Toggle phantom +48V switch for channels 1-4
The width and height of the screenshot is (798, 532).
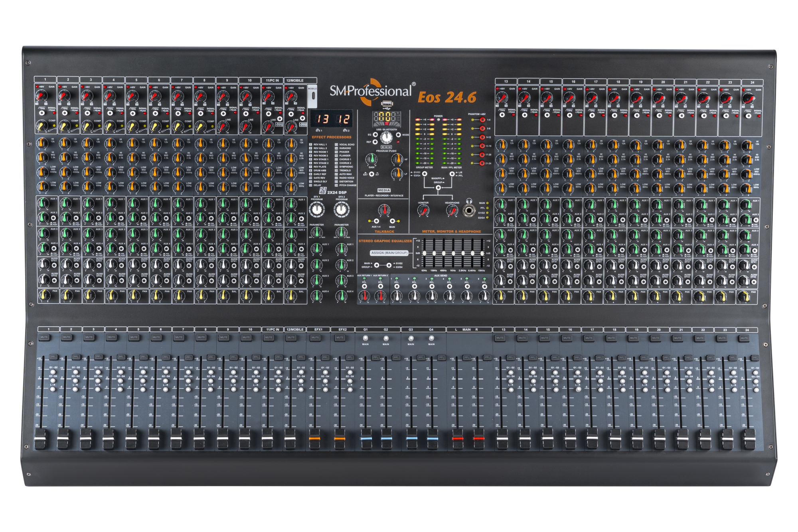click(x=482, y=120)
